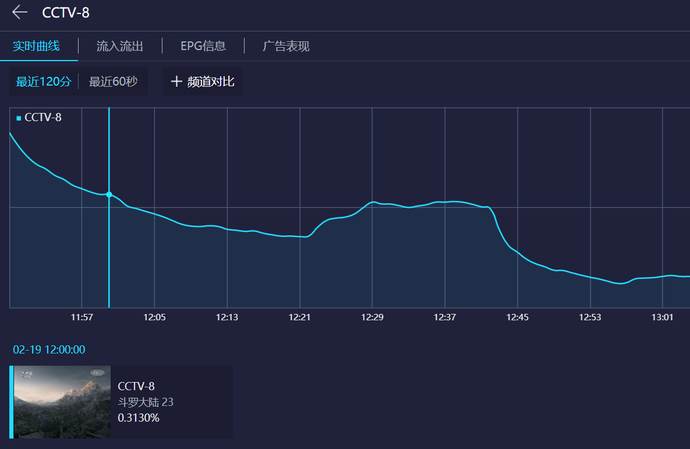Click the 斗罗大陆 23 program title

click(145, 402)
